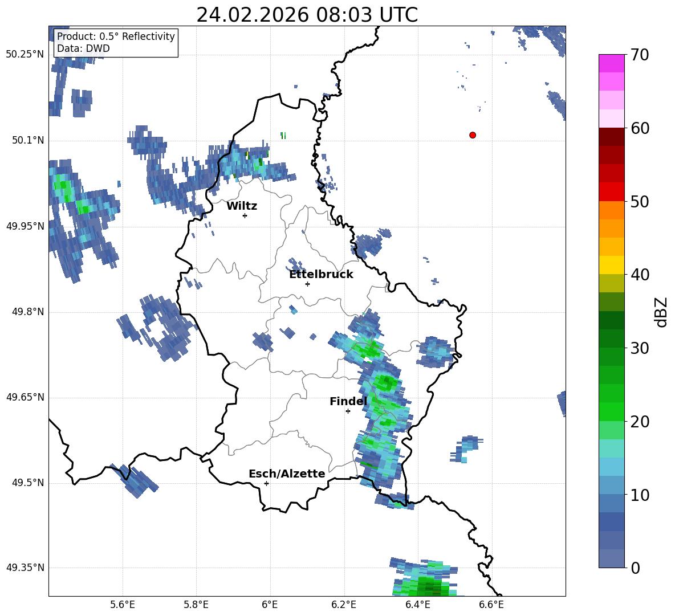Click the title 24.02.2026 08:03 UTC
The width and height of the screenshot is (675, 616).
click(307, 15)
